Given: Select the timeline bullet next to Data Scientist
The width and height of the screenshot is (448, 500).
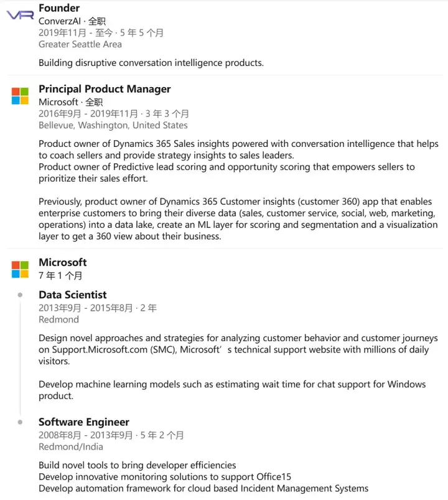Looking at the screenshot, I should [20, 295].
